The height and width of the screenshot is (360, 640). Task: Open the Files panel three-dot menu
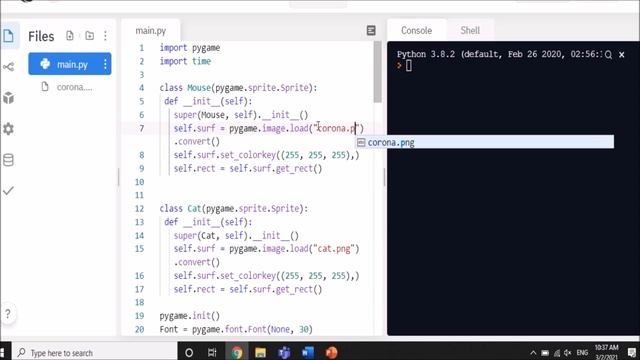click(x=105, y=36)
